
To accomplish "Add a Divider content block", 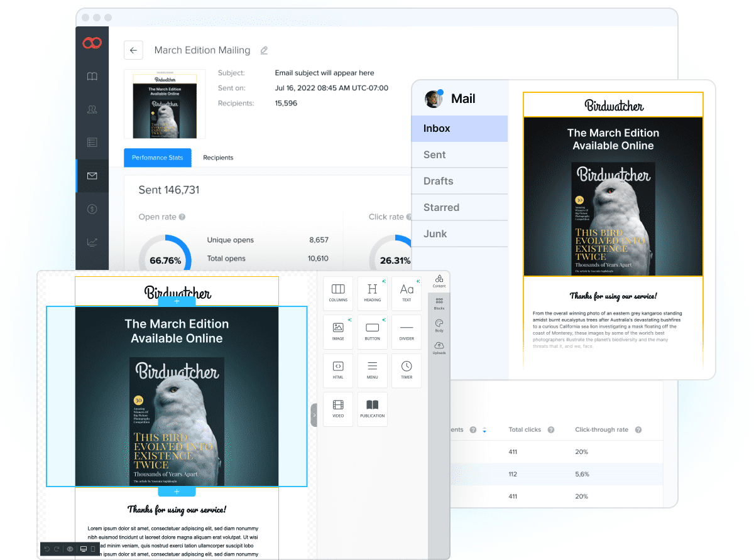I will click(407, 331).
